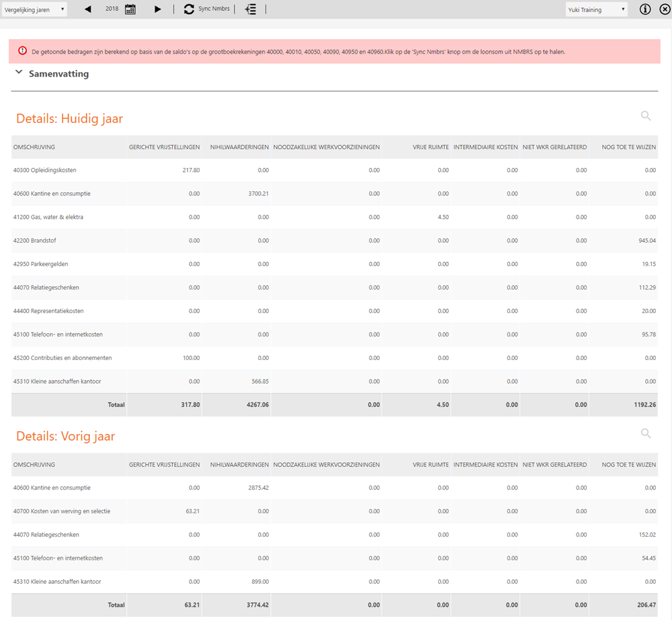
Task: Click value 566.85 for Kleine aanschaffen kantoor
Action: pyautogui.click(x=260, y=382)
